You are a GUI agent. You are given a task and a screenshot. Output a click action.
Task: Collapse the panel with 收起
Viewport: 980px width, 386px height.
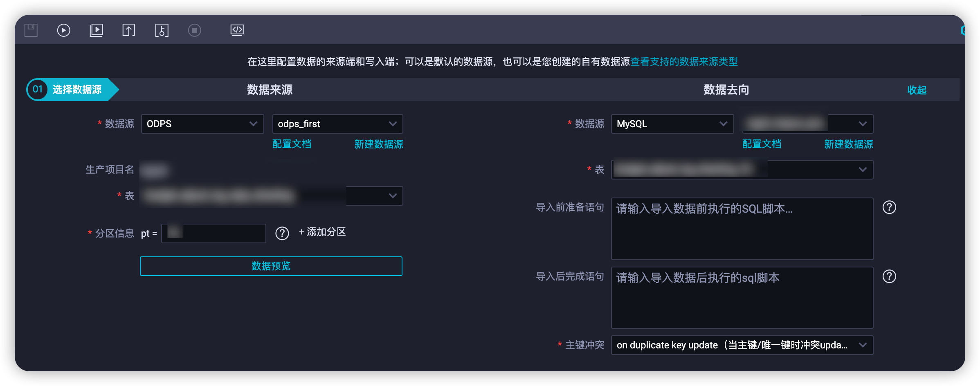click(x=917, y=90)
